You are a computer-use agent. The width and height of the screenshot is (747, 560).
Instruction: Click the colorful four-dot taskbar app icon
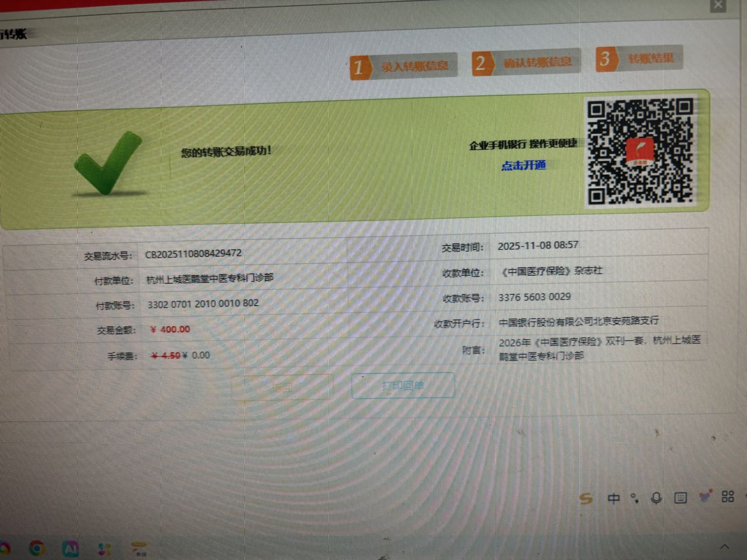coord(104,549)
